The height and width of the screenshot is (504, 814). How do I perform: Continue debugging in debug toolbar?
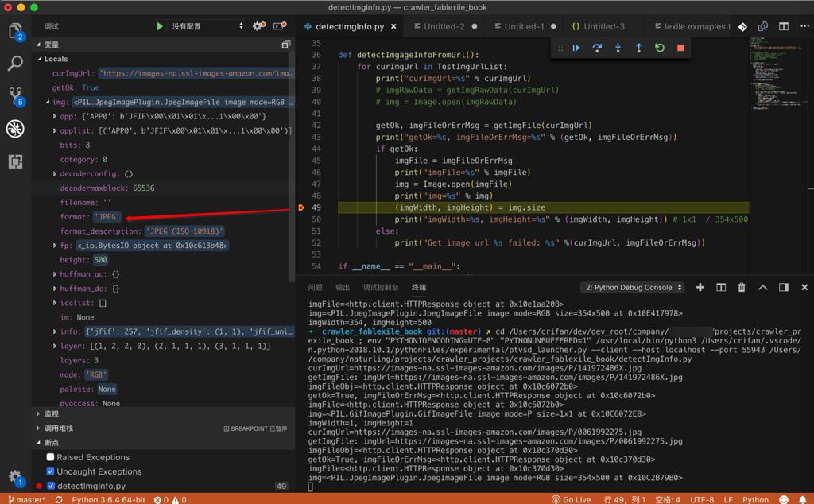tap(576, 48)
